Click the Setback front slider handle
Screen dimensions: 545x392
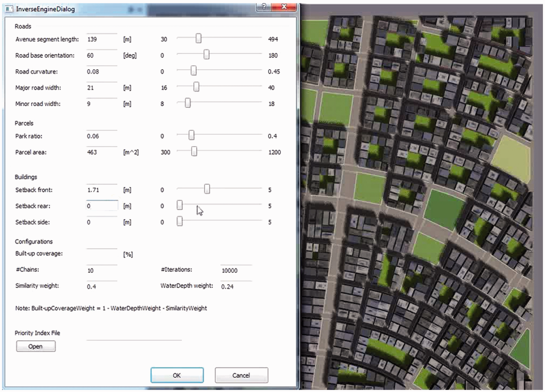(207, 189)
